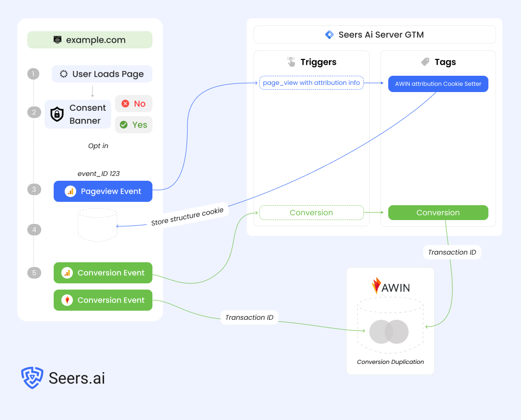Click the AWIN flame icon in the second Conversion Event
521x420 pixels.
click(x=67, y=300)
